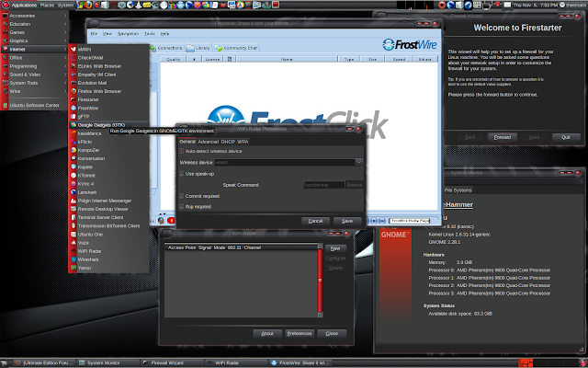
Task: Click the clock showing Thu Nov 5
Action: coord(535,6)
